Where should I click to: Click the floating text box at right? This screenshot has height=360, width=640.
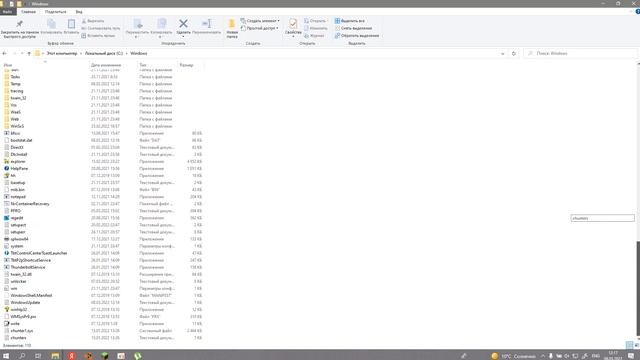[602, 218]
